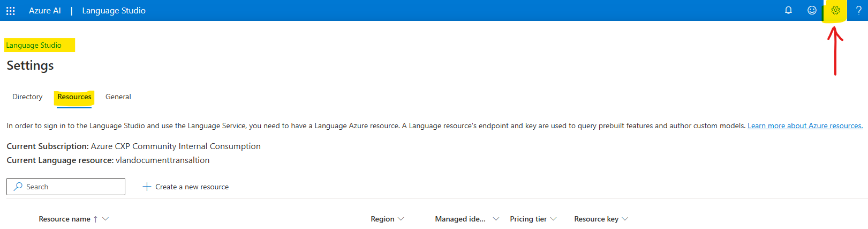Image resolution: width=868 pixels, height=229 pixels.
Task: Select the Resources tab
Action: click(x=74, y=97)
